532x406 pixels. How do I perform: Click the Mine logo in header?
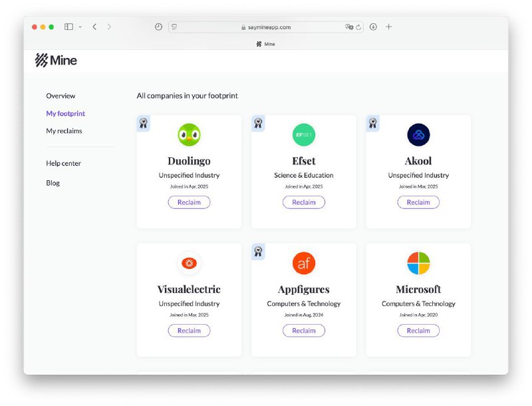(x=56, y=61)
